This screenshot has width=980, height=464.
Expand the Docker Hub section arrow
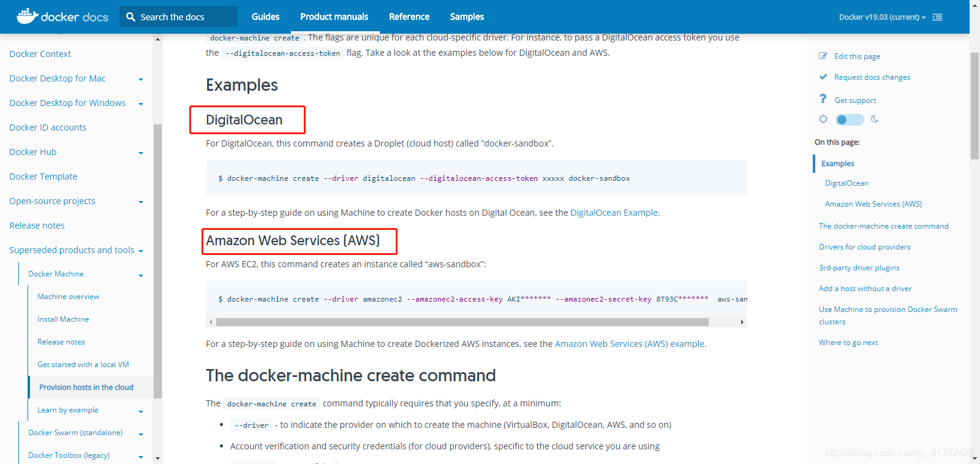141,153
